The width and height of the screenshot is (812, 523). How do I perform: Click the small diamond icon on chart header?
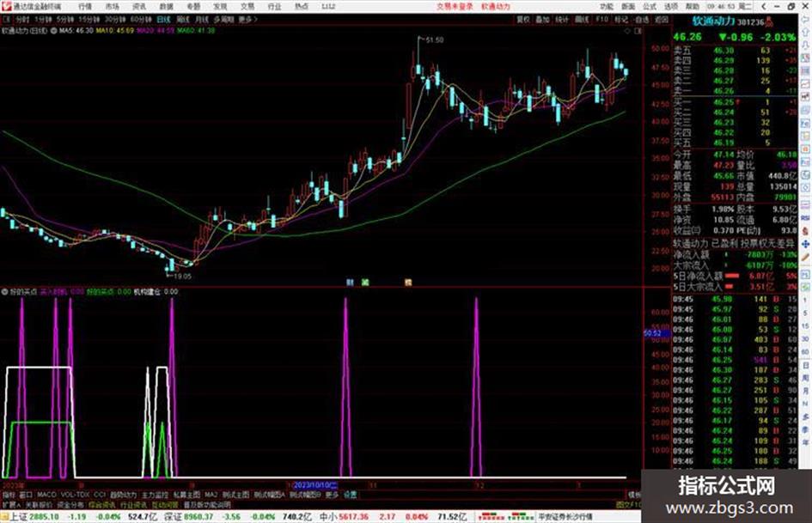(x=627, y=31)
